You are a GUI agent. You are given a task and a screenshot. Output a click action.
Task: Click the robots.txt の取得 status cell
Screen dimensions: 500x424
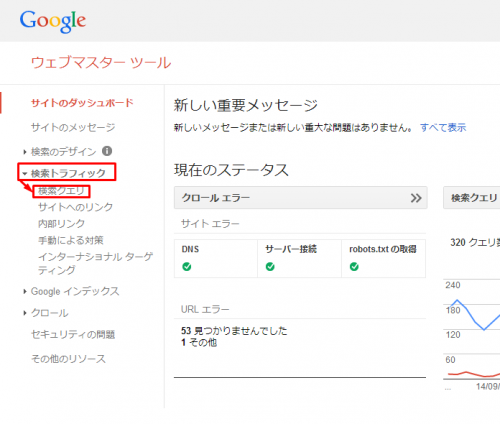pos(383,258)
